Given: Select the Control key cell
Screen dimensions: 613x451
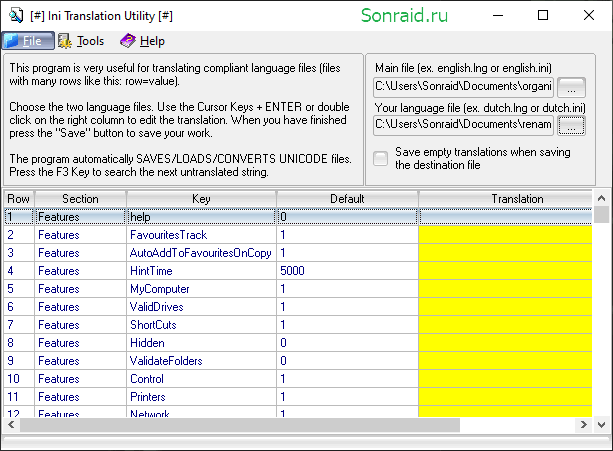Looking at the screenshot, I should tap(201, 379).
